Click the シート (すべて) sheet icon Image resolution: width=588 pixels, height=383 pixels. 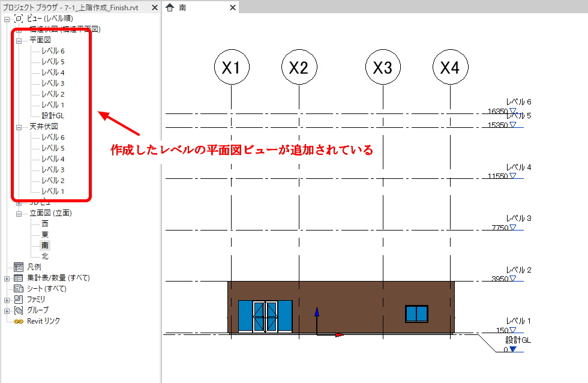(x=19, y=289)
